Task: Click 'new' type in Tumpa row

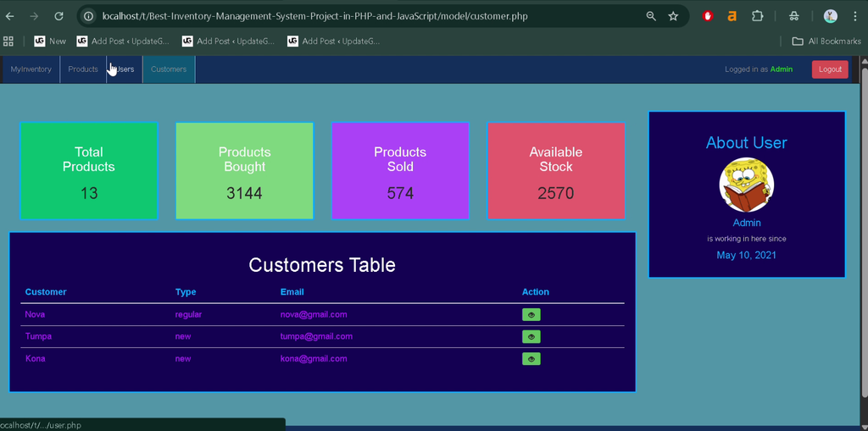Action: [x=183, y=336]
